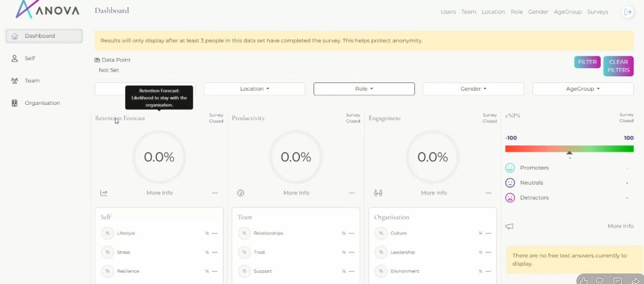Click the percent icon beside Environment
644x284 pixels.
[x=381, y=271]
